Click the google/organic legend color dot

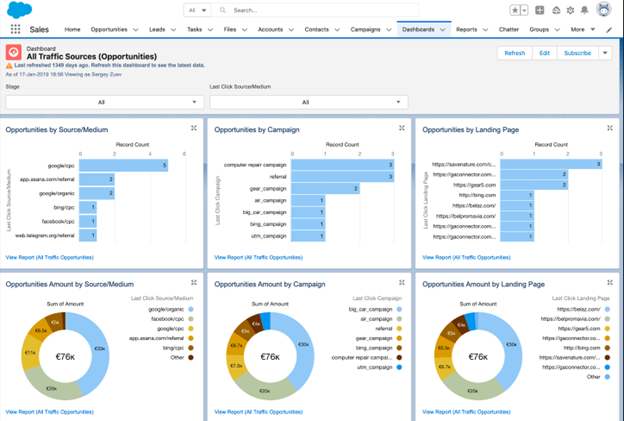click(191, 309)
